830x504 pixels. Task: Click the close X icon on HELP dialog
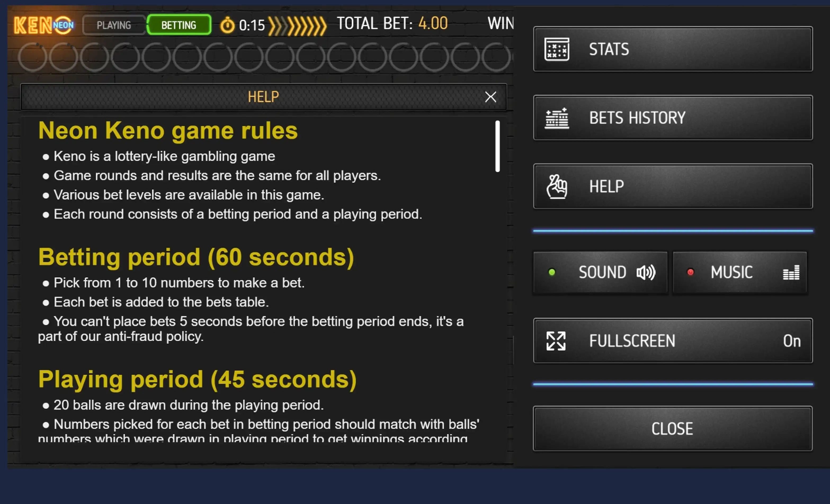(491, 97)
